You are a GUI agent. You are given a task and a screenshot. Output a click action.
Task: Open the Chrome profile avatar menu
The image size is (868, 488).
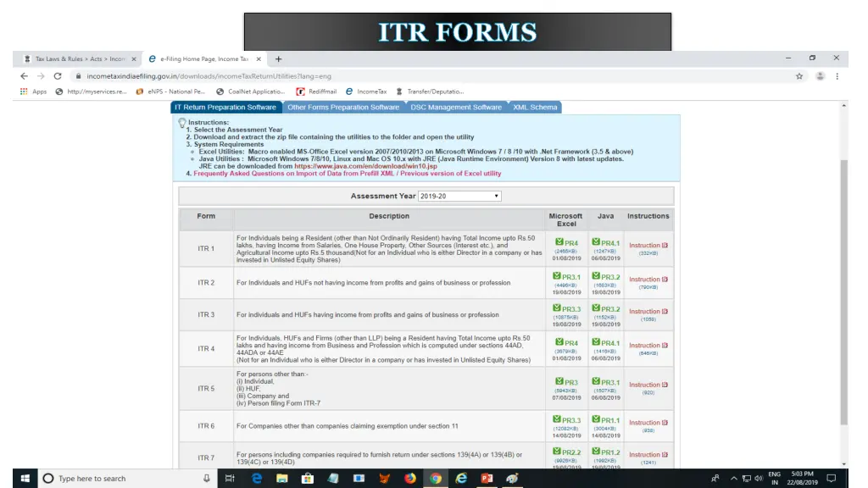pyautogui.click(x=820, y=76)
